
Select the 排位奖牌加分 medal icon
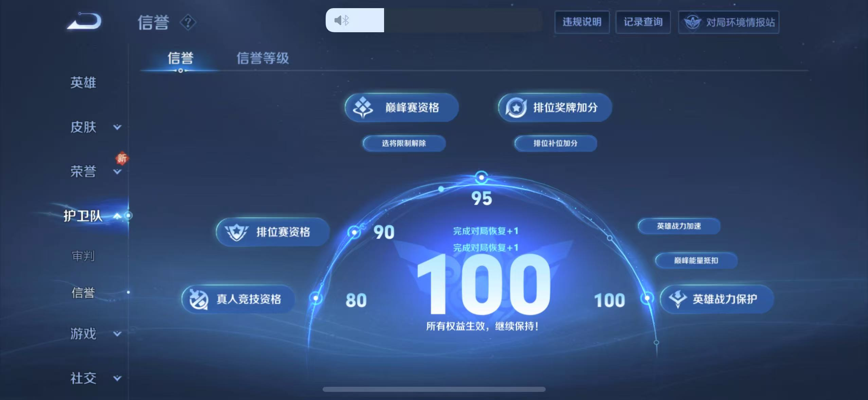tap(516, 108)
